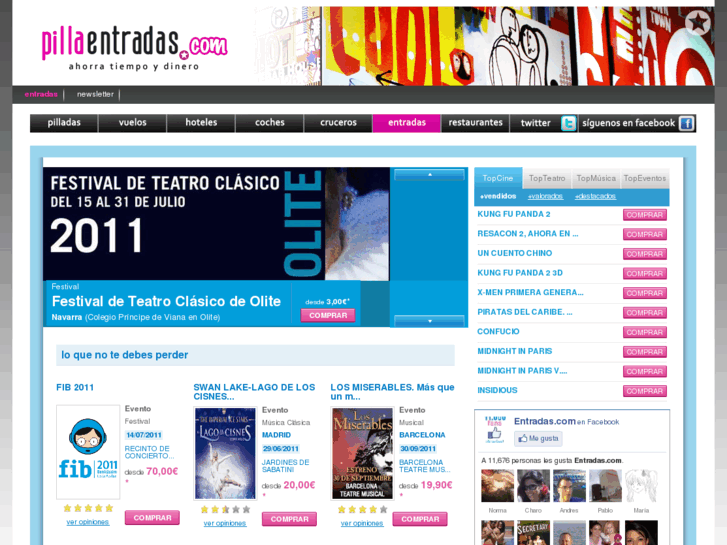Click COMPRAR for Insidious
The image size is (727, 545).
[x=645, y=391]
